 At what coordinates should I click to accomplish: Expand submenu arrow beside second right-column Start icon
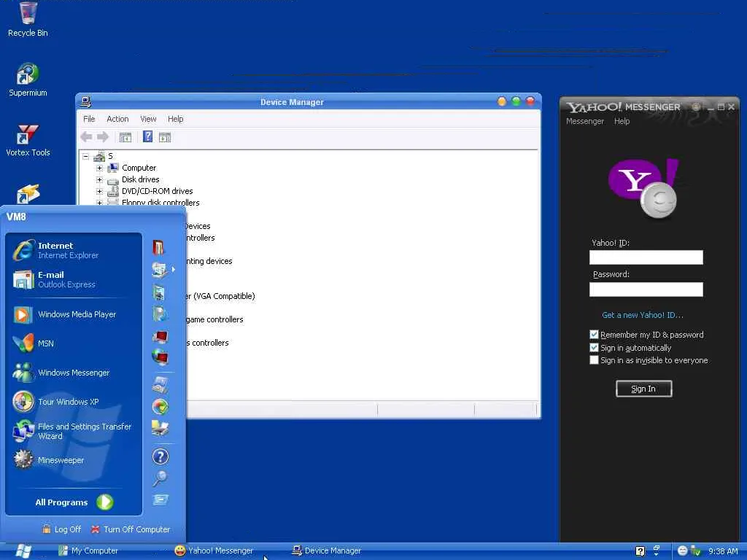(174, 270)
